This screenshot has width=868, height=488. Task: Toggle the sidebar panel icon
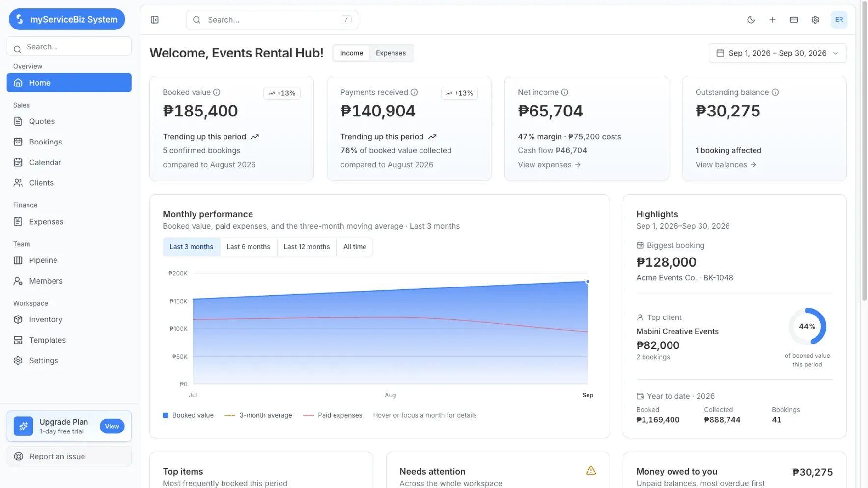pyautogui.click(x=155, y=20)
